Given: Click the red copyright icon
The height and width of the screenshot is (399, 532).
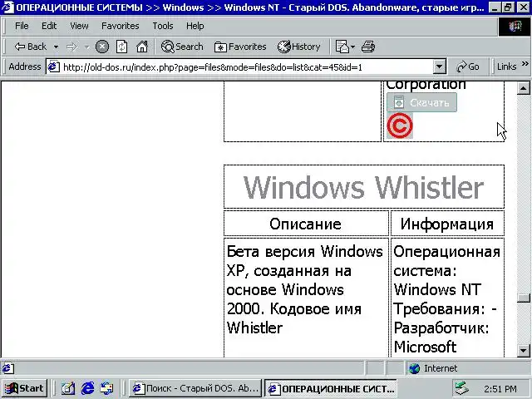Looking at the screenshot, I should [x=400, y=126].
